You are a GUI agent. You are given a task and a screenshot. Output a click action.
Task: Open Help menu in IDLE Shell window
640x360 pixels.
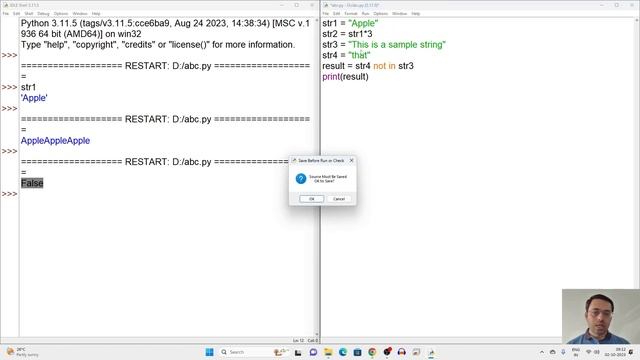point(96,13)
